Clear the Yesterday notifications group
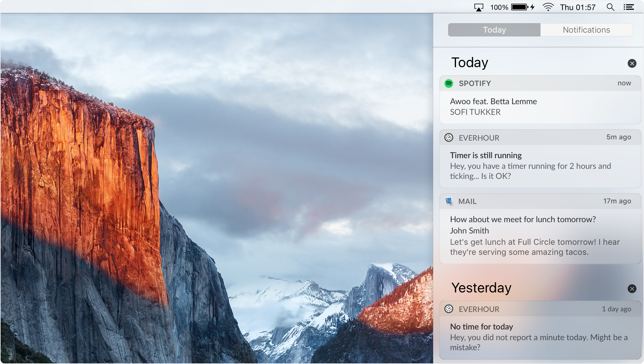 tap(632, 289)
